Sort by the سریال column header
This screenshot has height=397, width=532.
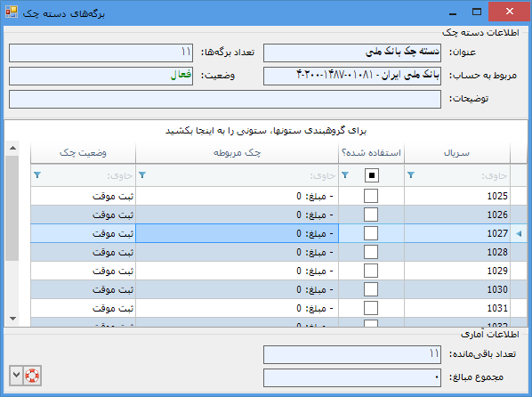pyautogui.click(x=457, y=153)
